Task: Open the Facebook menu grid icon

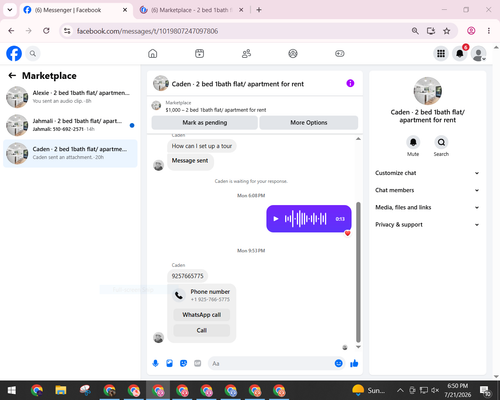Action: (x=441, y=53)
